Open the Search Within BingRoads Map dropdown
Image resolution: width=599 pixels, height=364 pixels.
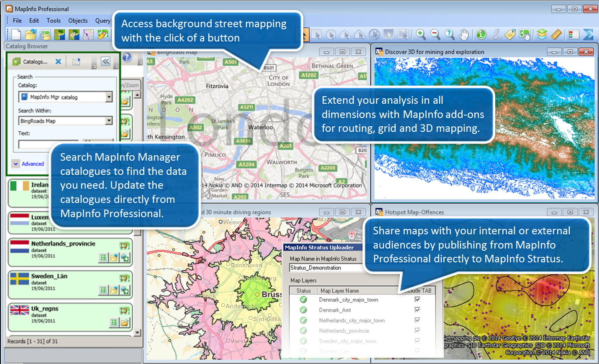[x=109, y=121]
